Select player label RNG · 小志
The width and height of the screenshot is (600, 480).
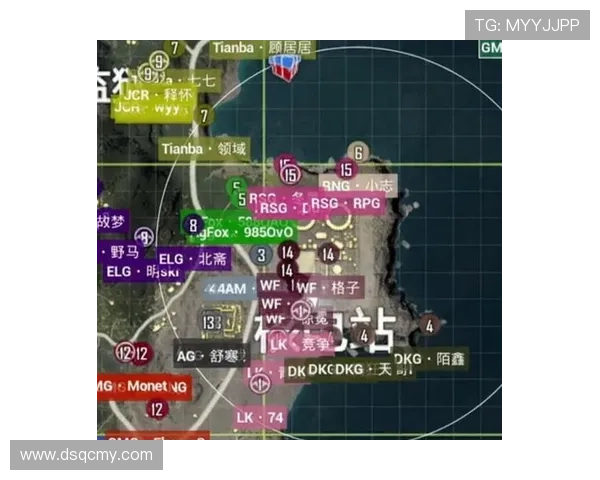[358, 185]
